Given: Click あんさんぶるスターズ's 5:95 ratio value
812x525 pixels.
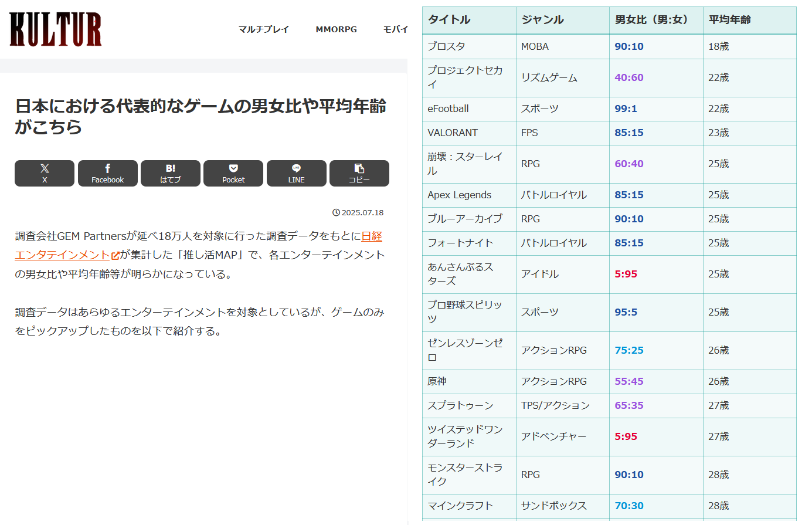Looking at the screenshot, I should (626, 274).
